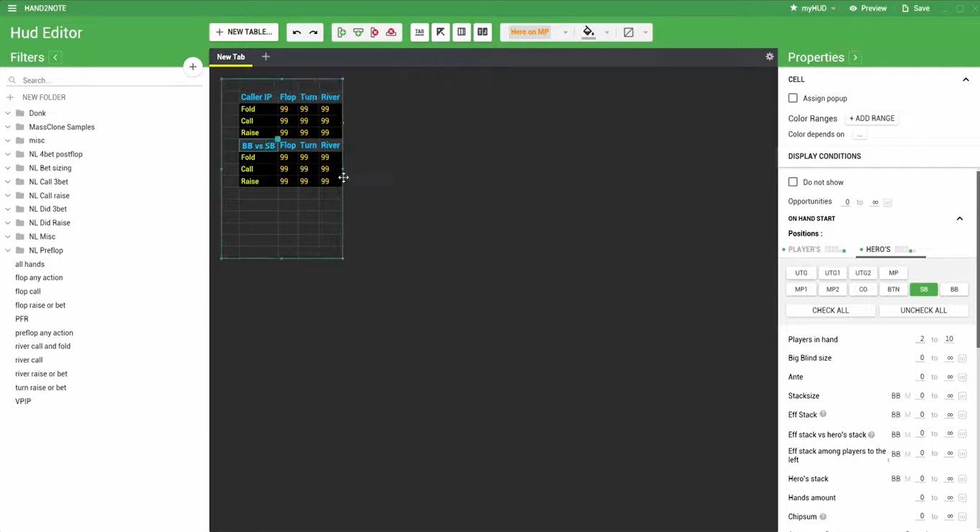Click the paint bucket fill color icon

coord(589,32)
